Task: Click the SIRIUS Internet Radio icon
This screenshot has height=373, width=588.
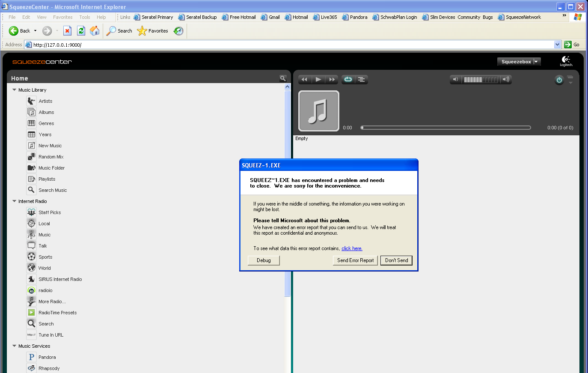Action: tap(31, 279)
